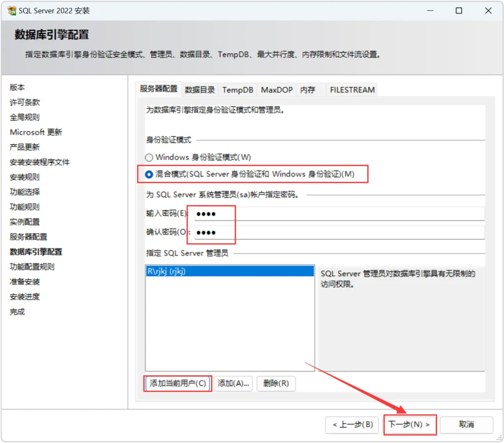
Task: Go back with 上一步(B) button
Action: [352, 425]
